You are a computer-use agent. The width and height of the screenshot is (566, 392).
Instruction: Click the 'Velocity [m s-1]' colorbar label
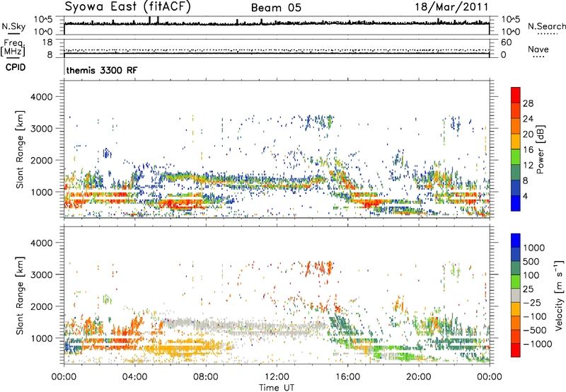(559, 295)
